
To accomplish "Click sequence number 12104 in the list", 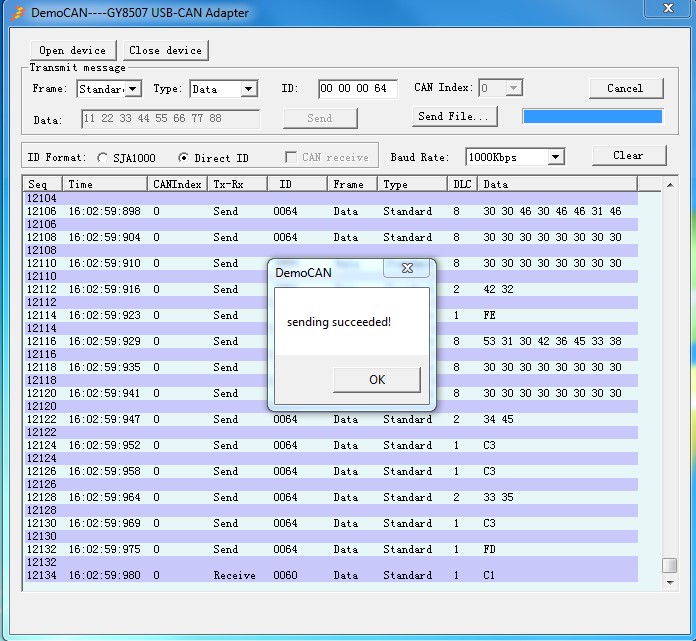I will (x=42, y=198).
